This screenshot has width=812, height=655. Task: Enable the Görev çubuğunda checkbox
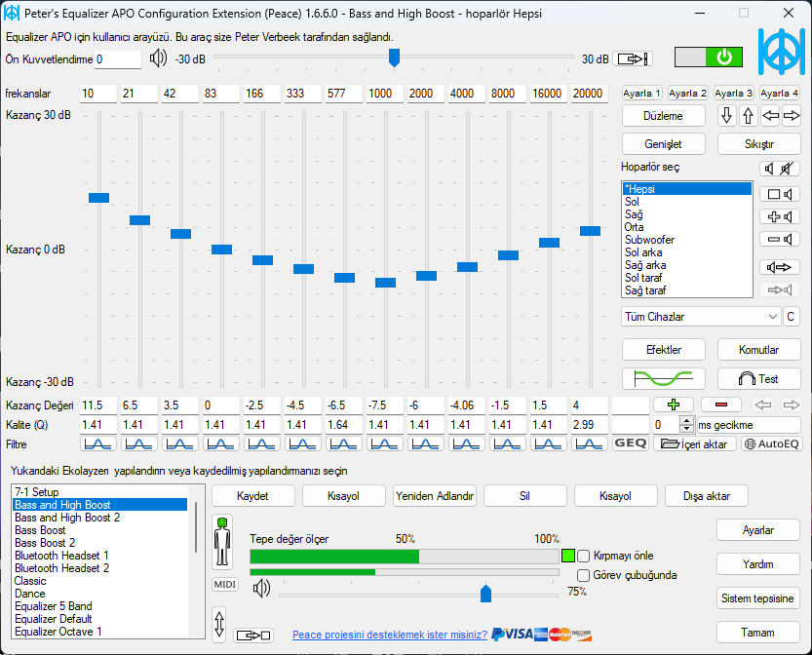[583, 575]
